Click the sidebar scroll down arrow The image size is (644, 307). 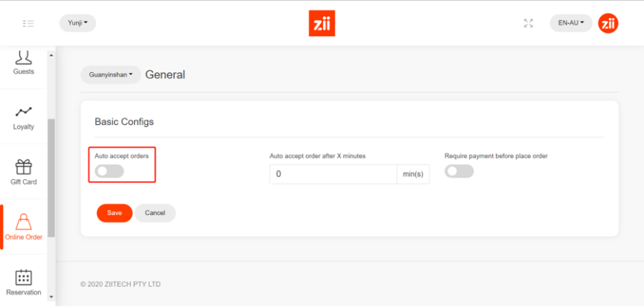point(51,297)
